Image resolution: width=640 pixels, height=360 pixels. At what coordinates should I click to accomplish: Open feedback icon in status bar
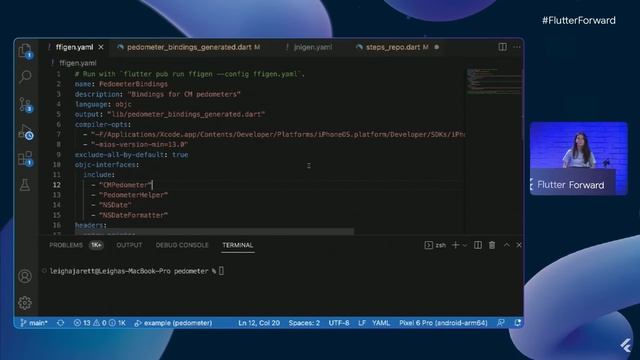click(501, 323)
